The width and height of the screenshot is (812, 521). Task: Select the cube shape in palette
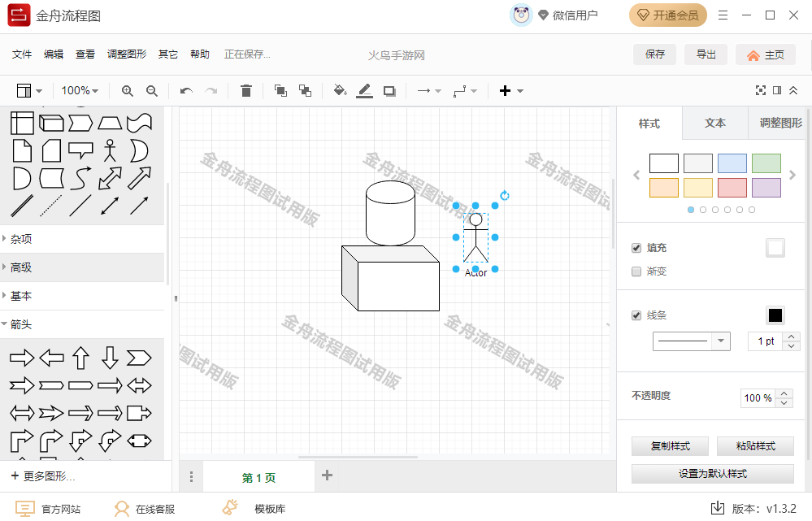pos(51,123)
